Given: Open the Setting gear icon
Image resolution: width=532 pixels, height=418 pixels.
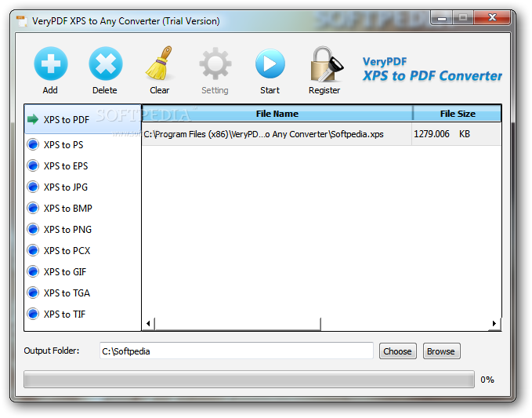Looking at the screenshot, I should click(215, 64).
